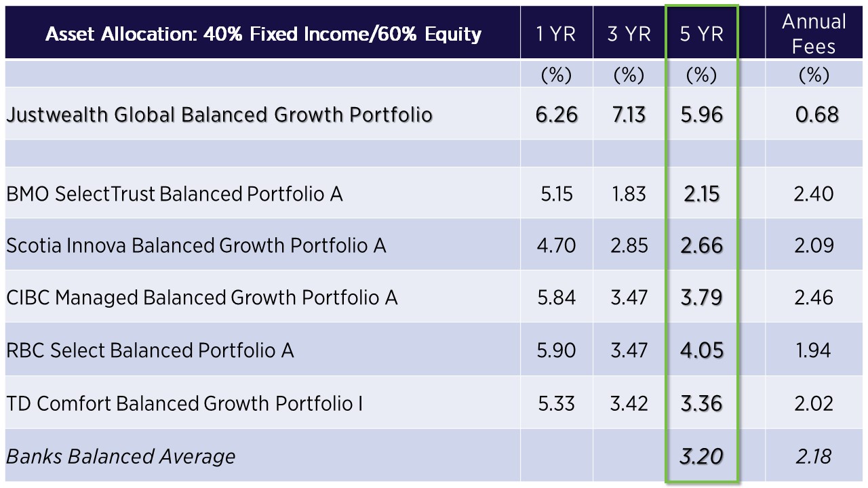This screenshot has height=488, width=868.
Task: Select TD Comfort Balanced Growth Portfolio I
Action: (x=184, y=404)
